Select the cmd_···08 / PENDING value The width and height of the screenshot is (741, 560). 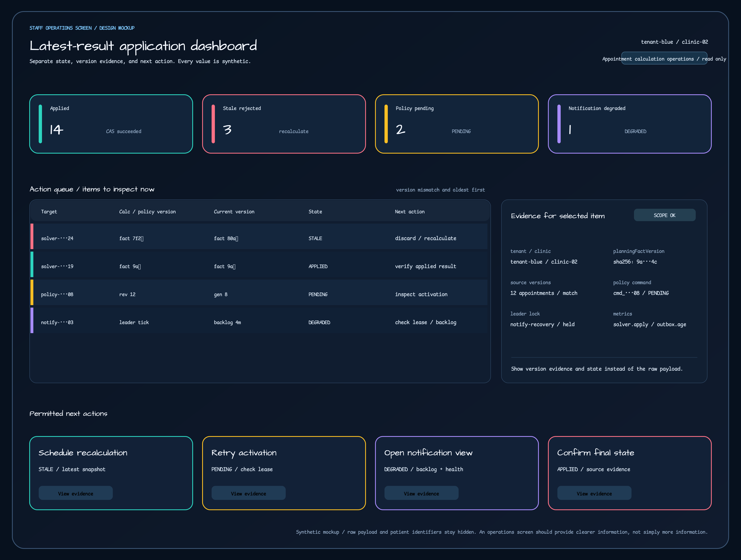(x=641, y=293)
